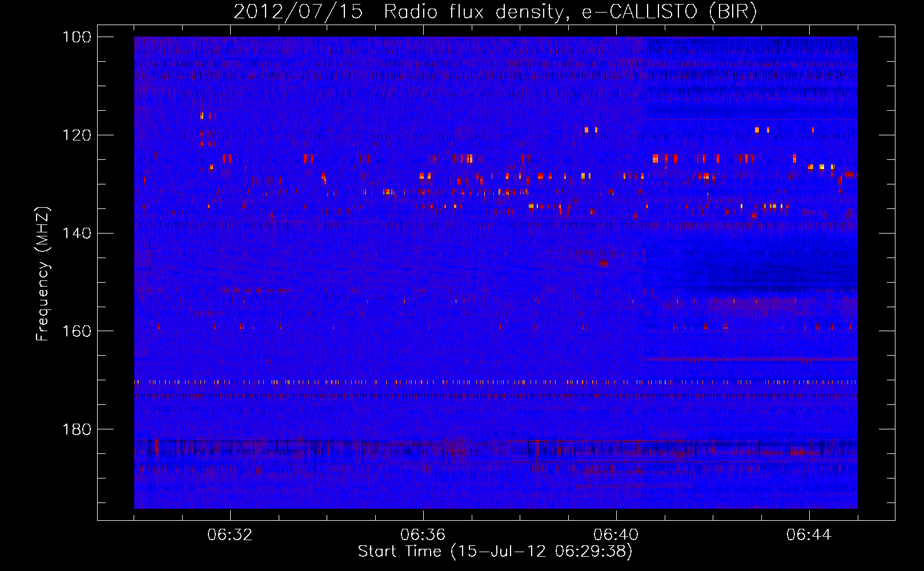The image size is (924, 571).
Task: Click the "Frequency (MHZ)" axis label
Action: click(43, 274)
